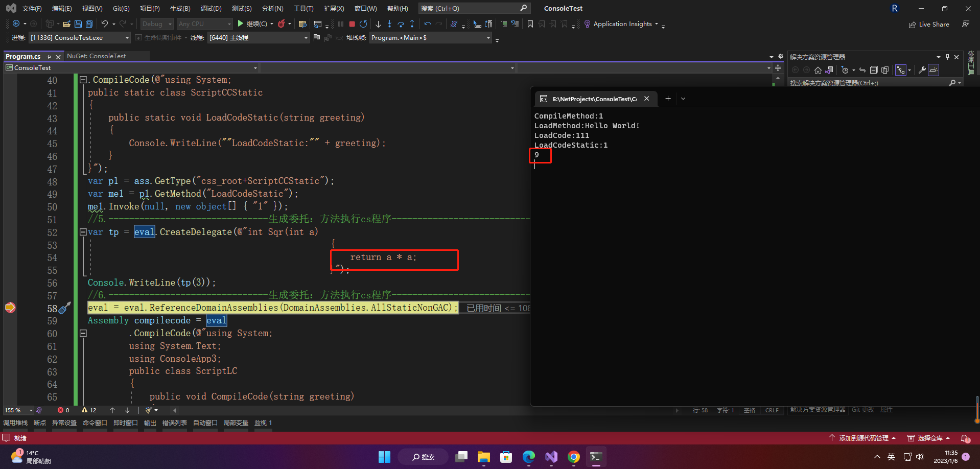This screenshot has height=469, width=980.
Task: Open the 调试(D) menu
Action: tap(211, 9)
